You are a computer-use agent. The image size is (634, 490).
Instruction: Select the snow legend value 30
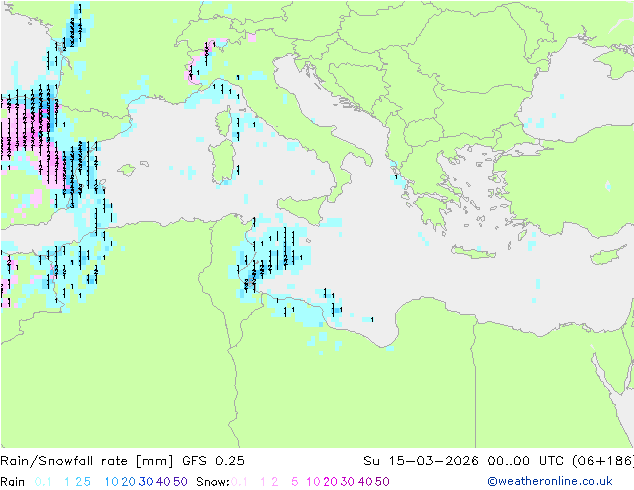348,482
